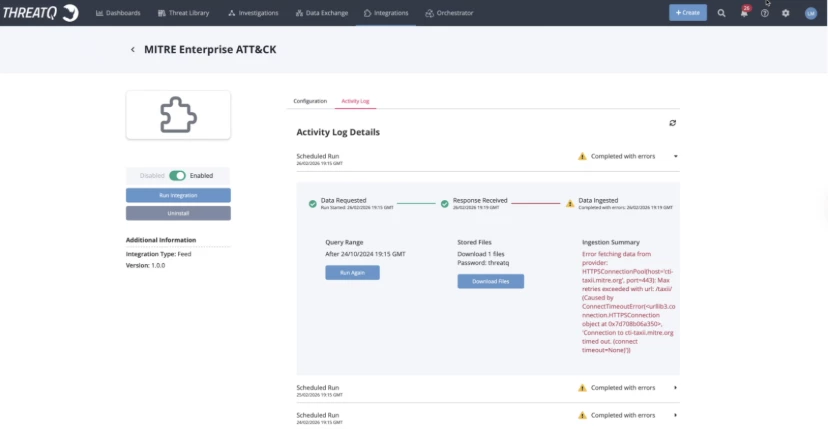Click the Run Integration button
Image resolution: width=828 pixels, height=430 pixels.
(x=178, y=195)
